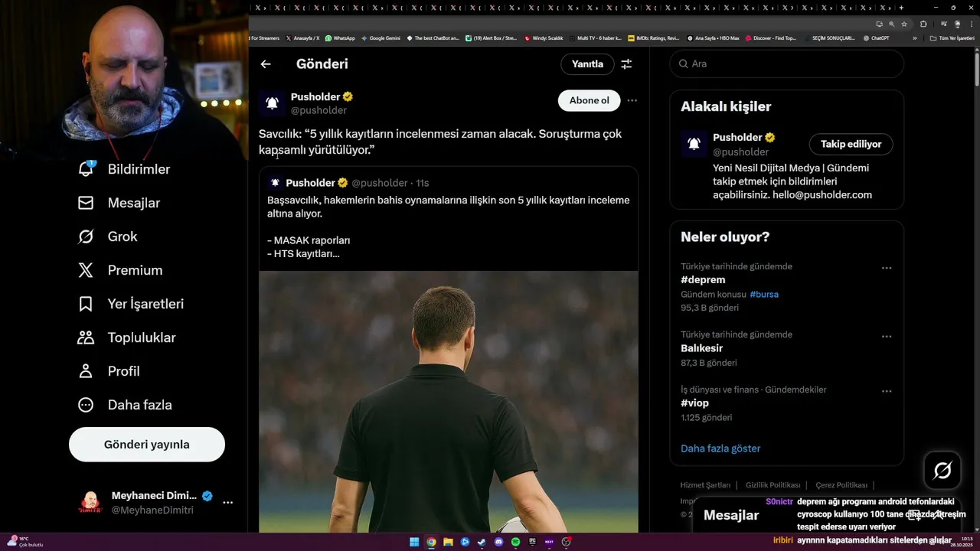Open Steam from the taskbar
980x551 pixels.
[482, 542]
